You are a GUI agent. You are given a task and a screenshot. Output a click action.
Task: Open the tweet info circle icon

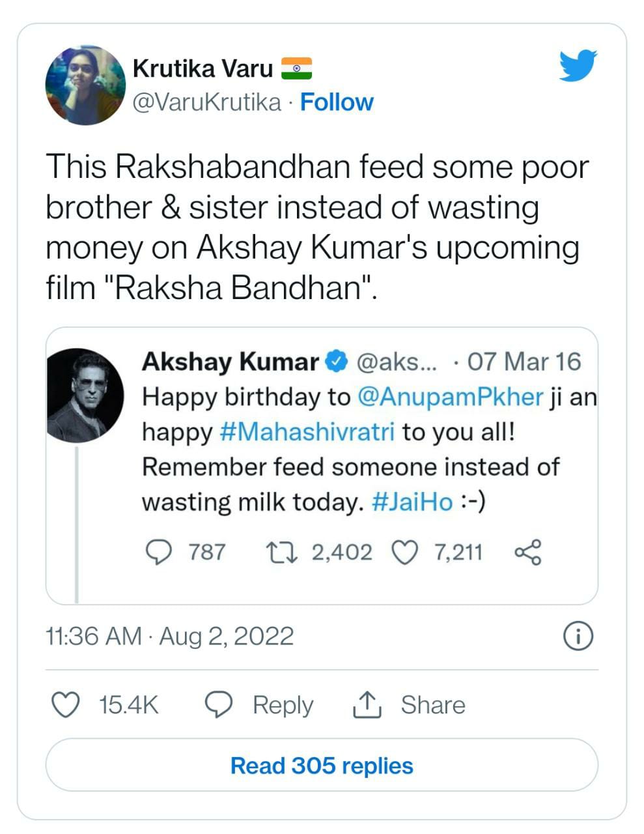(578, 636)
